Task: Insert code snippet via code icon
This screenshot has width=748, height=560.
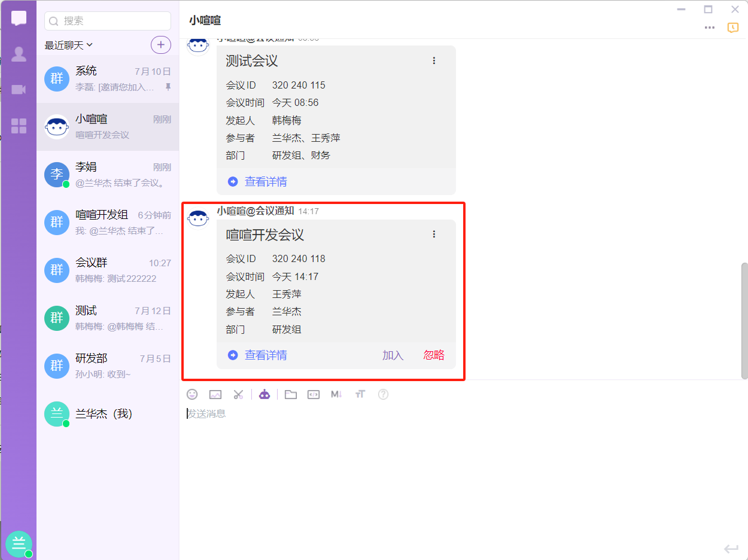Action: pyautogui.click(x=314, y=394)
